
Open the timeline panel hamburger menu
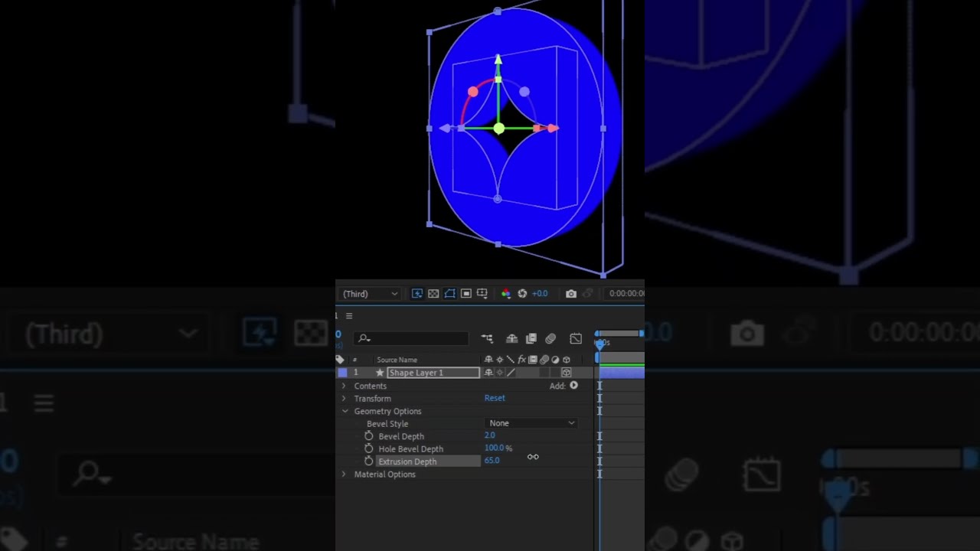(349, 316)
